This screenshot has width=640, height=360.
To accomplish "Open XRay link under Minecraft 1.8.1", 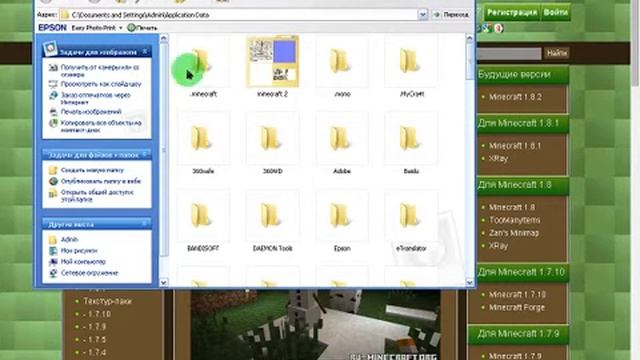I will pyautogui.click(x=498, y=158).
